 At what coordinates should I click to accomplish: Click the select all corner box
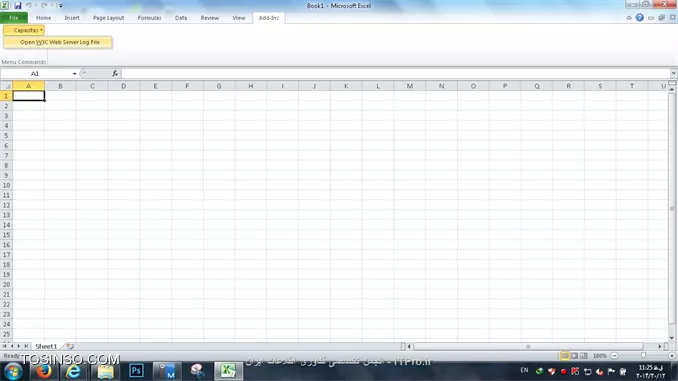pyautogui.click(x=6, y=86)
